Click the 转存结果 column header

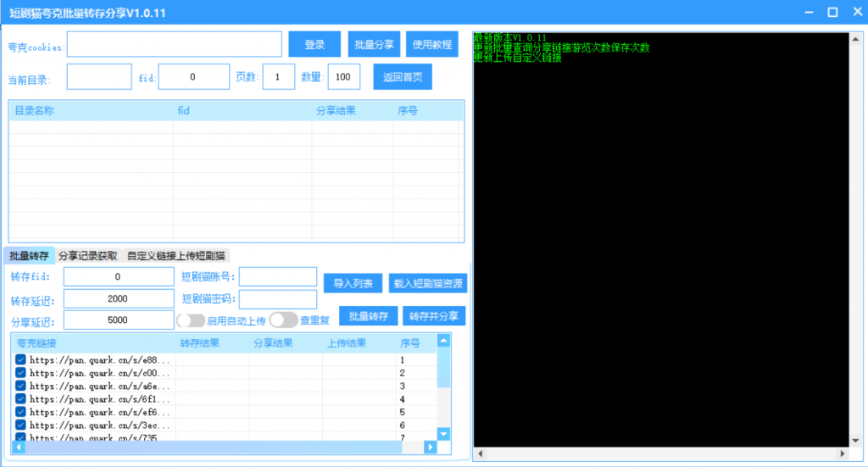click(213, 343)
